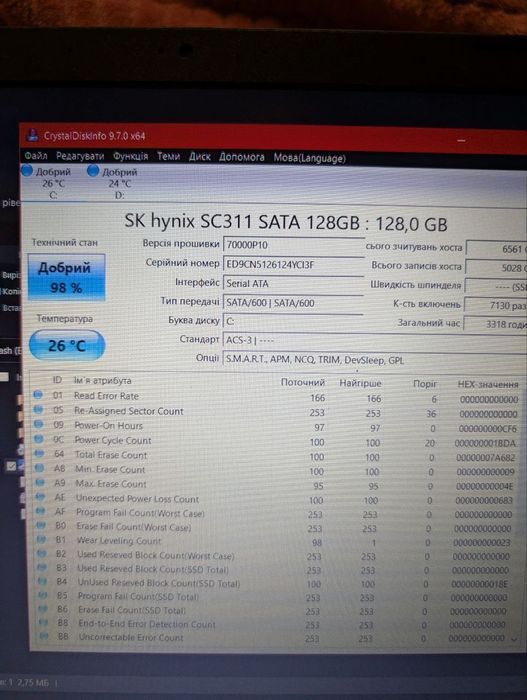The image size is (527, 700).
Task: Click the status dot for Power-On Hours
Action: (x=38, y=424)
